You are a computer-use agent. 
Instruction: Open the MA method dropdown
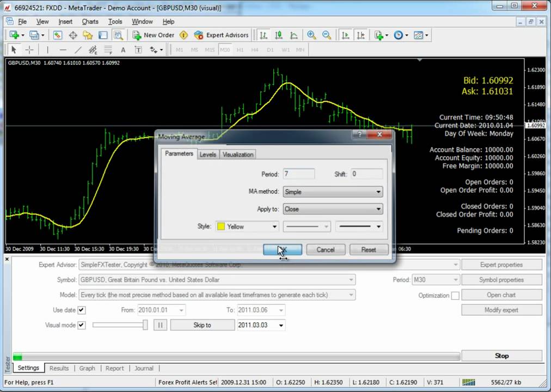point(333,192)
